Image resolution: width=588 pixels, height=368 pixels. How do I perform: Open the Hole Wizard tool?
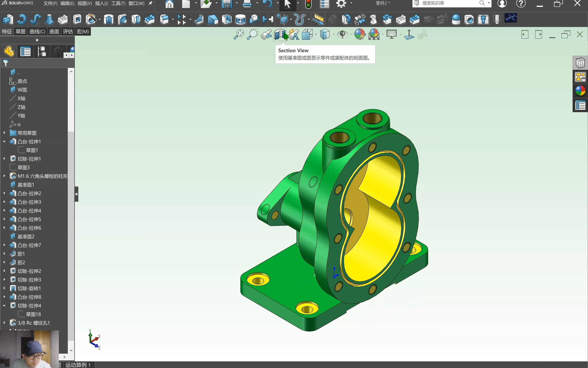(x=91, y=19)
